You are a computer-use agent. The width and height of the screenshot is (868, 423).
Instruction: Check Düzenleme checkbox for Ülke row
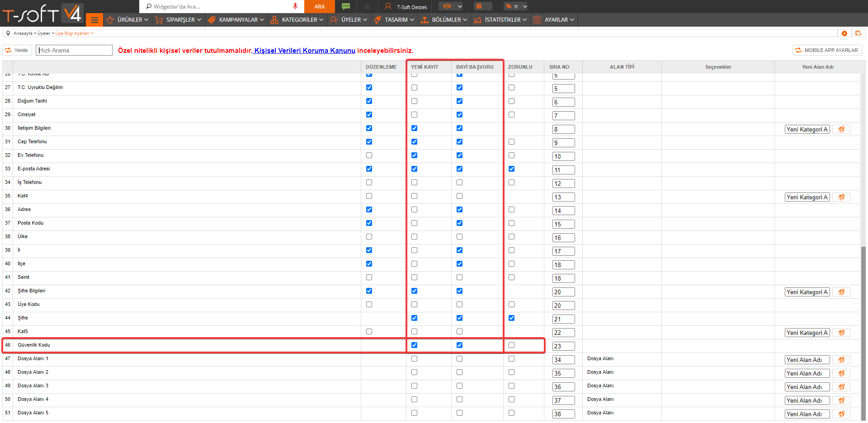[x=369, y=237]
